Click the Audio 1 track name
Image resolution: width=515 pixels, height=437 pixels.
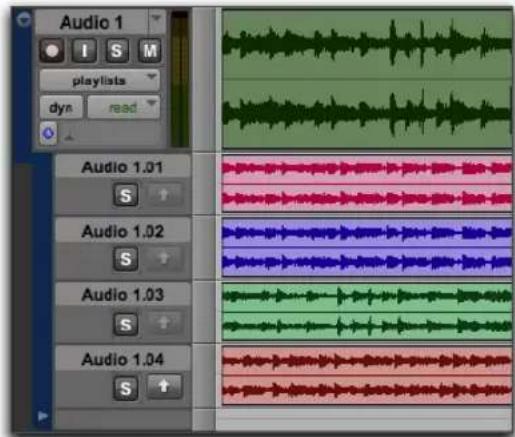point(91,22)
